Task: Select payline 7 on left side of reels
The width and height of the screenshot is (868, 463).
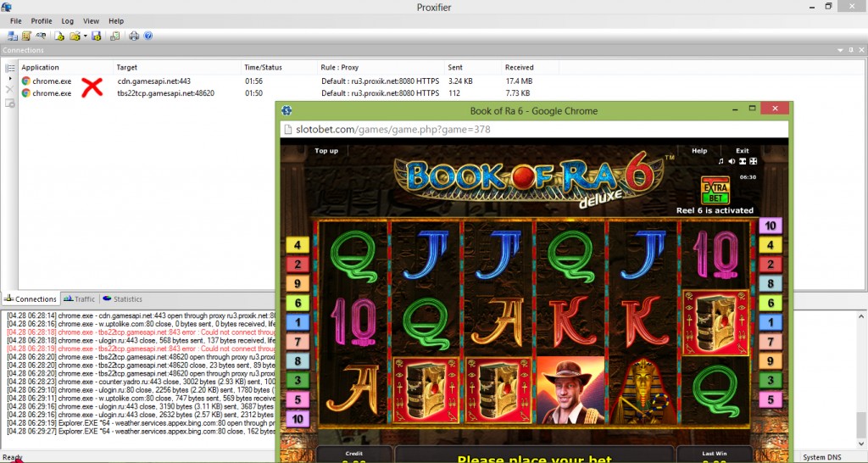Action: 298,342
